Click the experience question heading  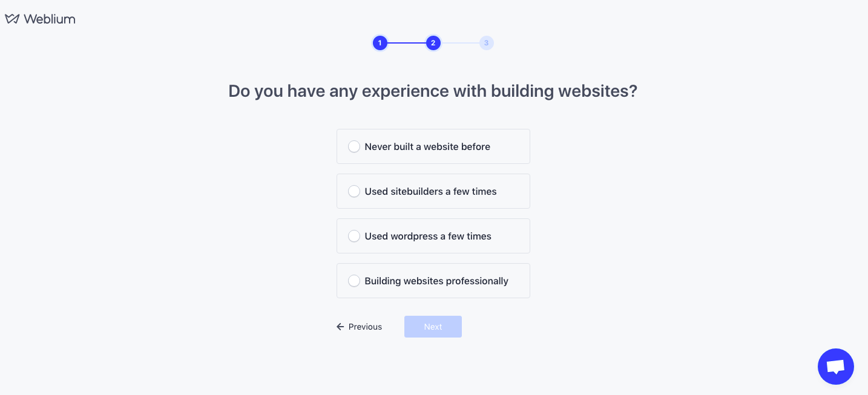pos(433,91)
